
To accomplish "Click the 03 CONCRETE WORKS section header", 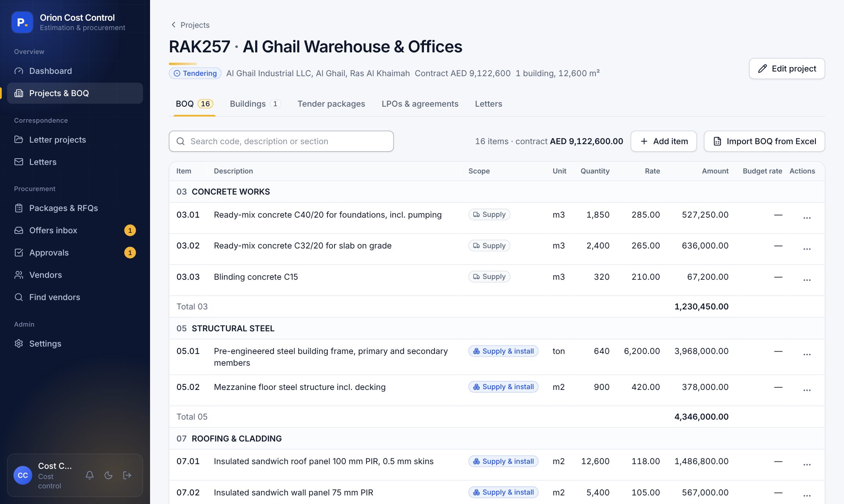I will click(x=497, y=191).
